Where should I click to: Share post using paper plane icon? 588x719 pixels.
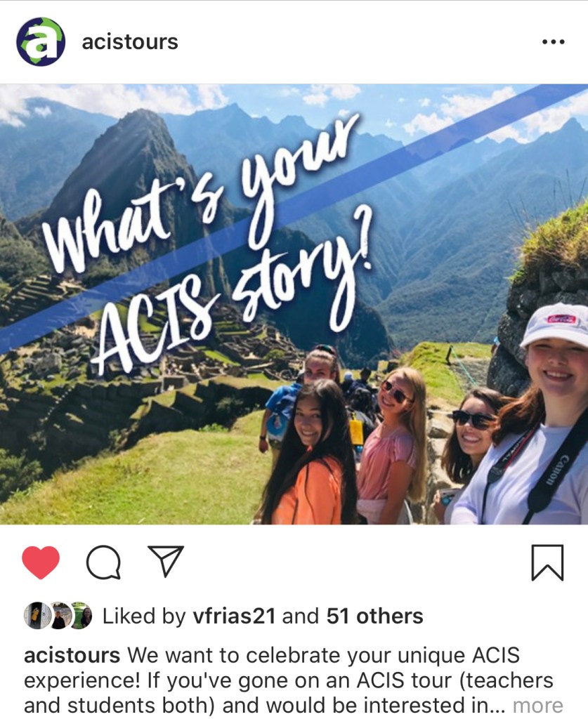(x=166, y=560)
